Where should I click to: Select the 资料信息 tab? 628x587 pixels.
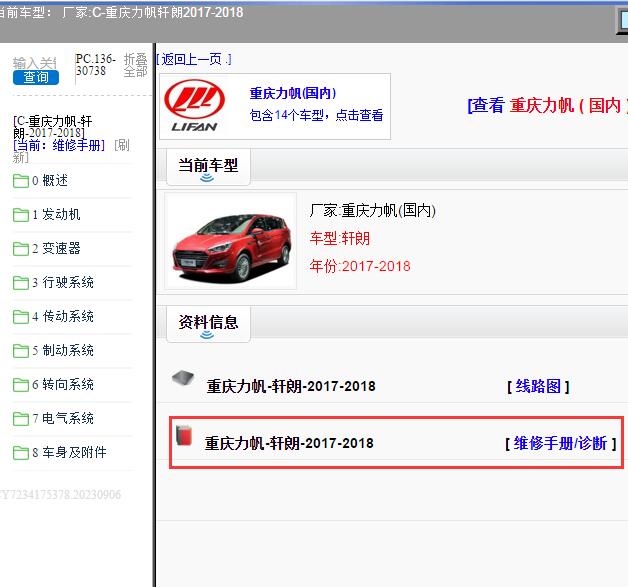[x=208, y=323]
